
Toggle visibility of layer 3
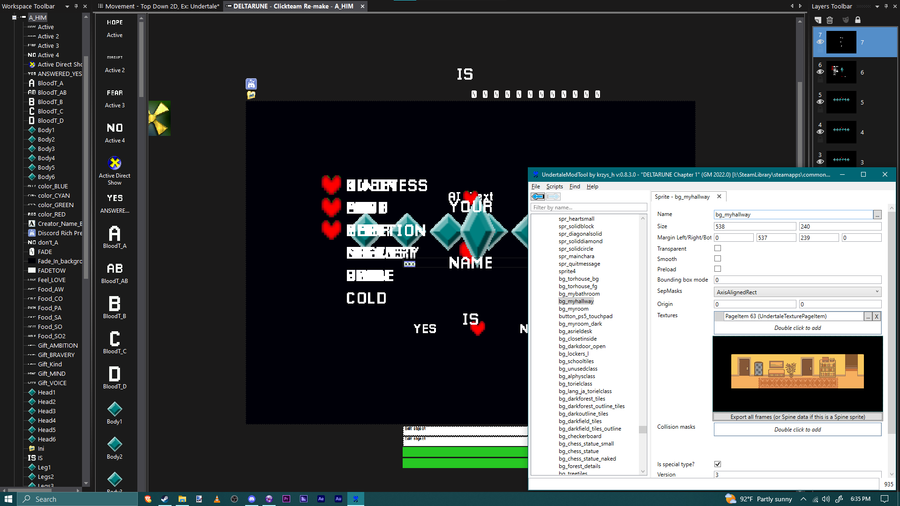pyautogui.click(x=820, y=161)
